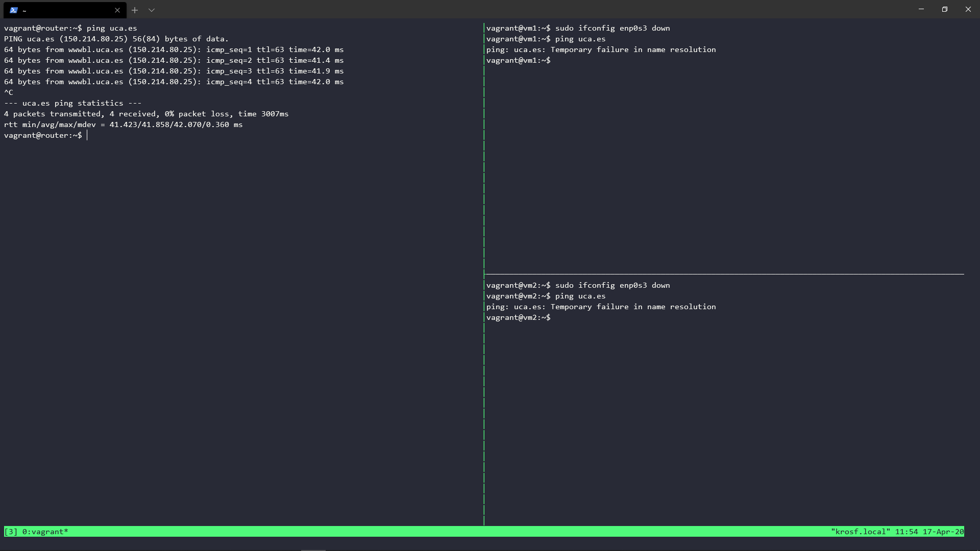Click the "vagrant@router:~$ ping uca.es" command line
Screen dimensions: 980x551
pyautogui.click(x=70, y=28)
